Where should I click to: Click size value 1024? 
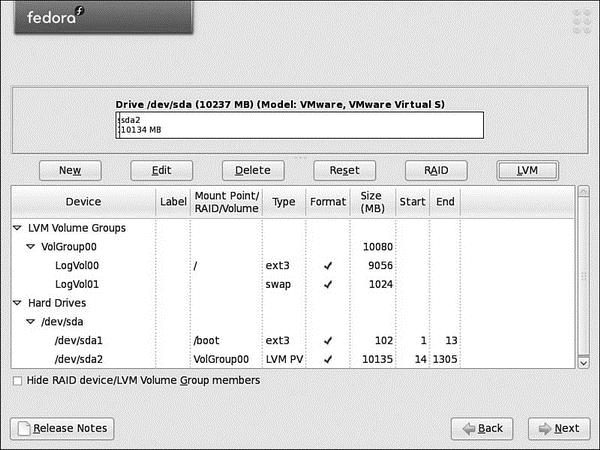381,284
